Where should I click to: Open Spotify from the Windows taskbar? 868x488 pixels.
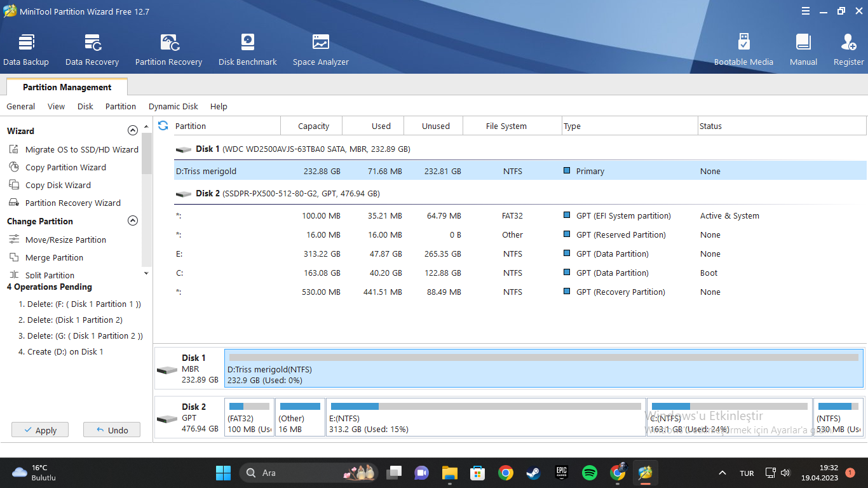[x=590, y=473]
